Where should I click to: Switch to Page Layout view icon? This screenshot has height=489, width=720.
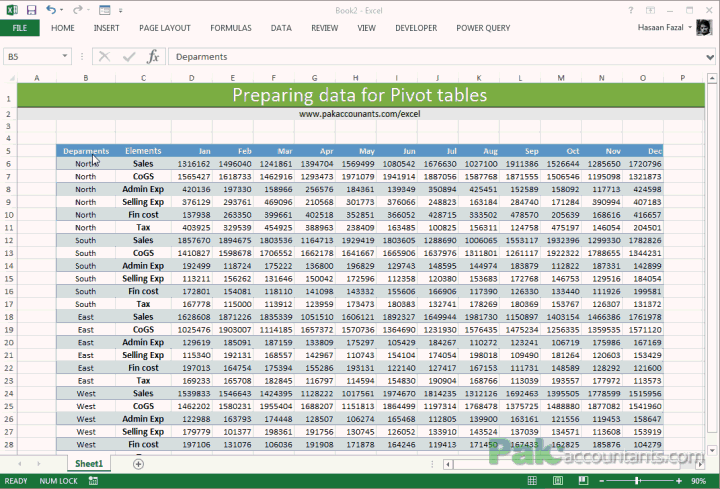[558, 481]
